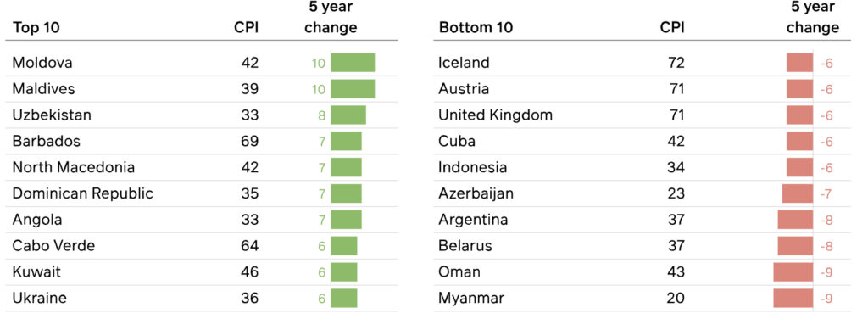
Task: Click Argentina's CPI value 37
Action: pos(676,220)
